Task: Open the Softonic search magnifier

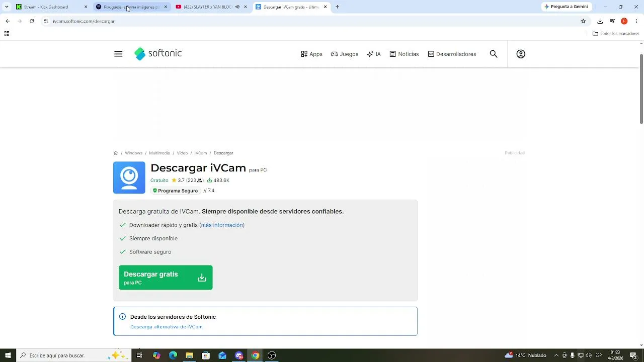Action: click(x=494, y=54)
